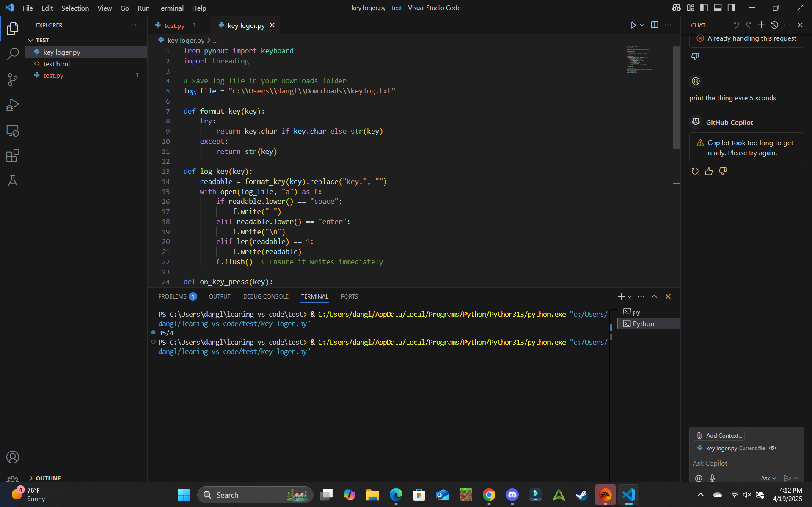Open test.html in the explorer
The height and width of the screenshot is (507, 812).
coord(56,64)
